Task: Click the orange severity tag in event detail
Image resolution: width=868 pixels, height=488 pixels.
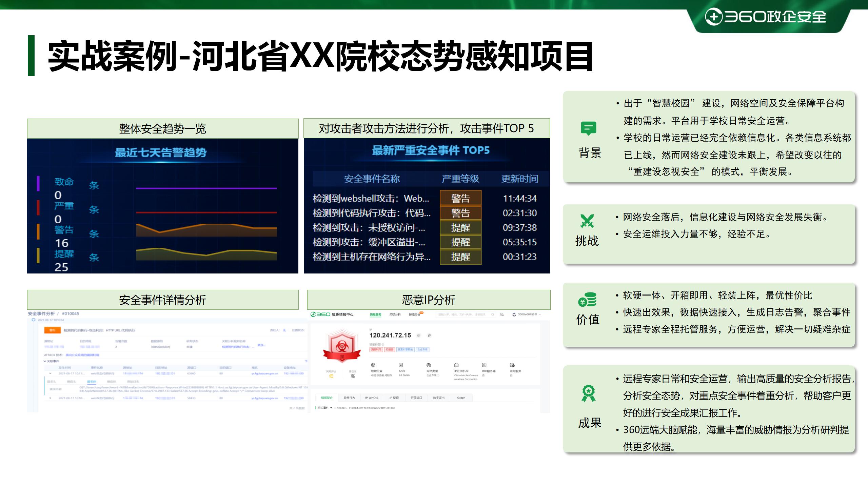Action: pos(53,330)
